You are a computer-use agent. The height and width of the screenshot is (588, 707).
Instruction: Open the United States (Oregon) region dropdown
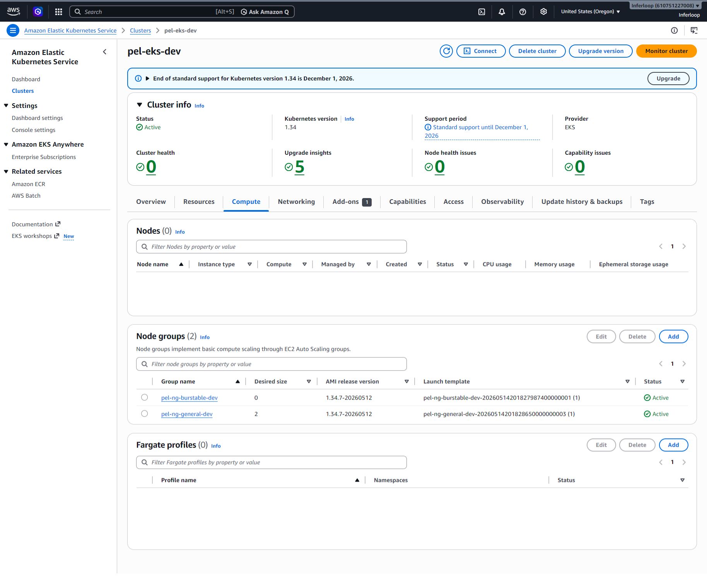(x=591, y=12)
